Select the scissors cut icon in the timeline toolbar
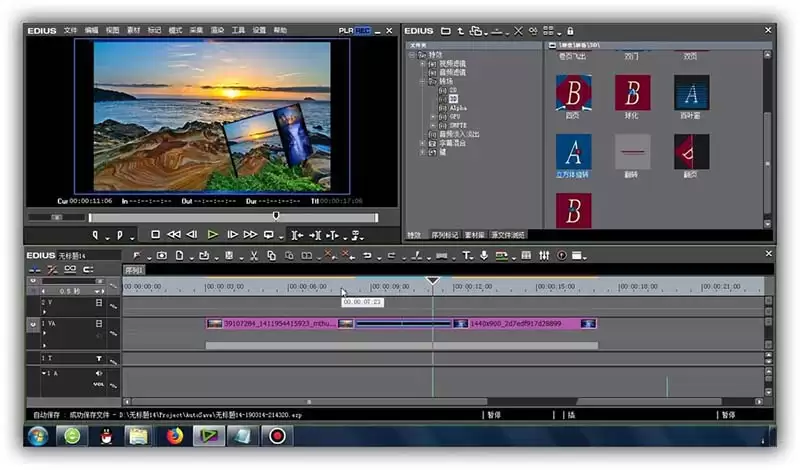Viewport: 800px width, 470px height. 254,256
